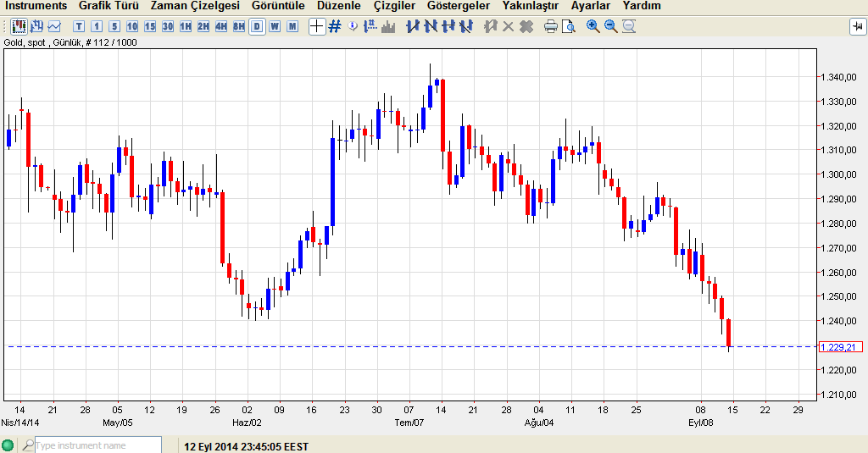868x453 pixels.
Task: Select the fourth line drawing tool
Action: pyautogui.click(x=466, y=26)
